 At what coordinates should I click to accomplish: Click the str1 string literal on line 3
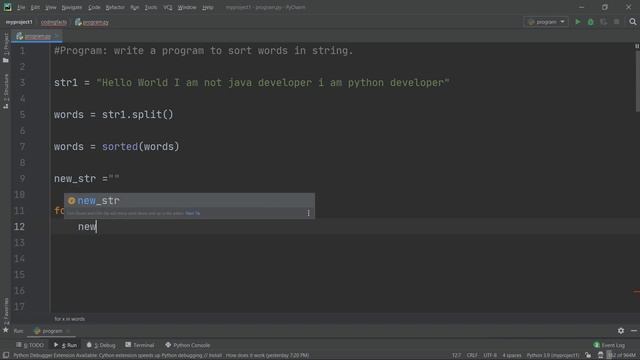[x=273, y=82]
